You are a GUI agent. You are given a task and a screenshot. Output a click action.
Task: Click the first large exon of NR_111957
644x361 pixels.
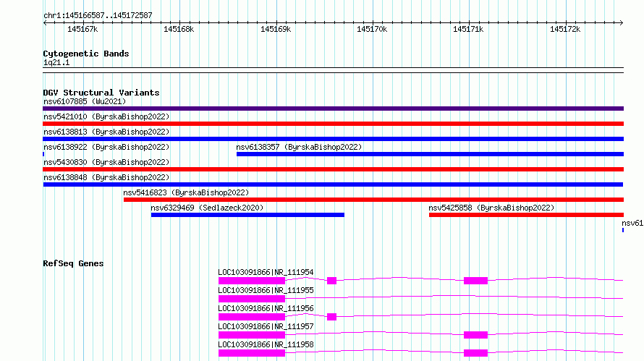point(252,335)
